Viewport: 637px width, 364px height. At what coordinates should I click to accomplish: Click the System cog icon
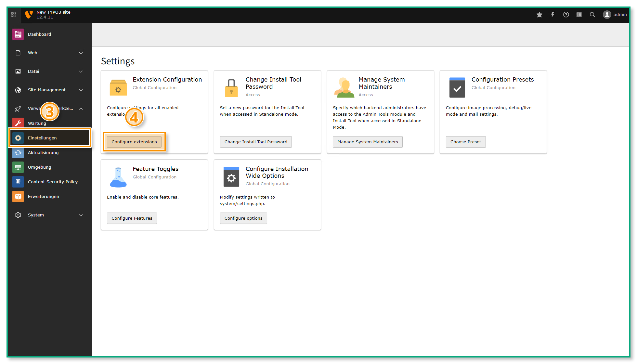point(18,215)
